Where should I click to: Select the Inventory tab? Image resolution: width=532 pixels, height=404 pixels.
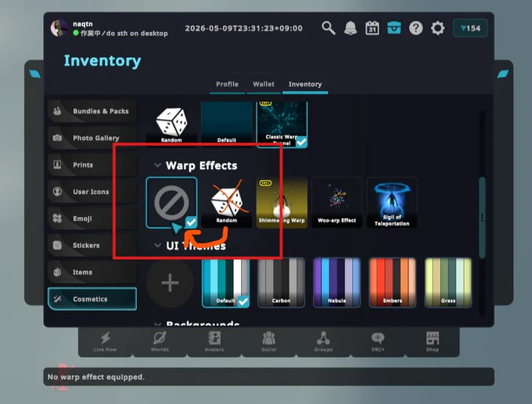(305, 85)
